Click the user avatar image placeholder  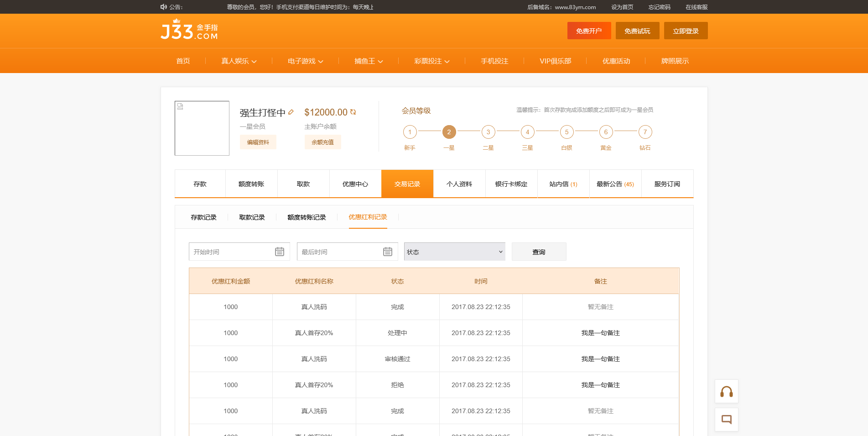[202, 128]
